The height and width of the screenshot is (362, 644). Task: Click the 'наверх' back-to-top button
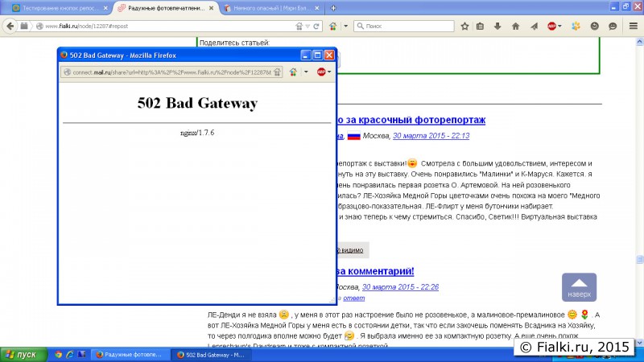click(x=579, y=287)
